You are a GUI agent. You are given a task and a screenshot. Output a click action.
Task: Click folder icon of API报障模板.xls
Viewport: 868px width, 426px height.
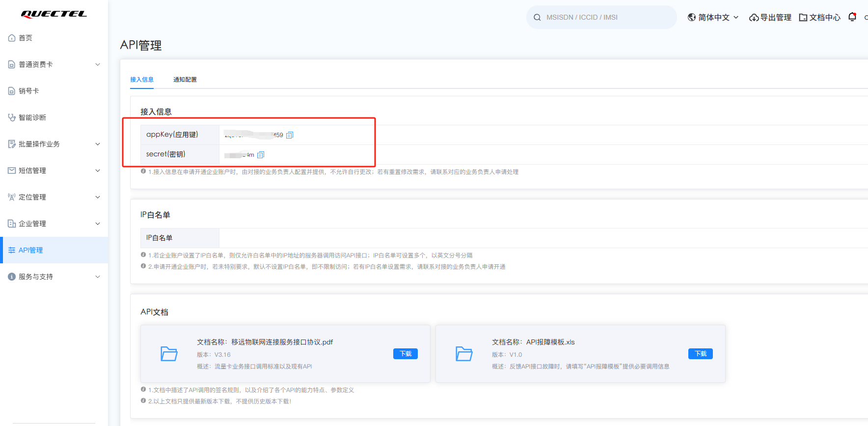(x=464, y=354)
